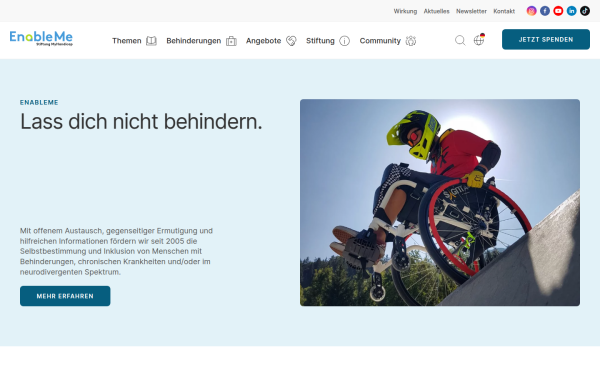Screen dimensions: 600x375
Task: Click the paragraph starting 'Mit offenem Austausch'
Action: (x=116, y=251)
